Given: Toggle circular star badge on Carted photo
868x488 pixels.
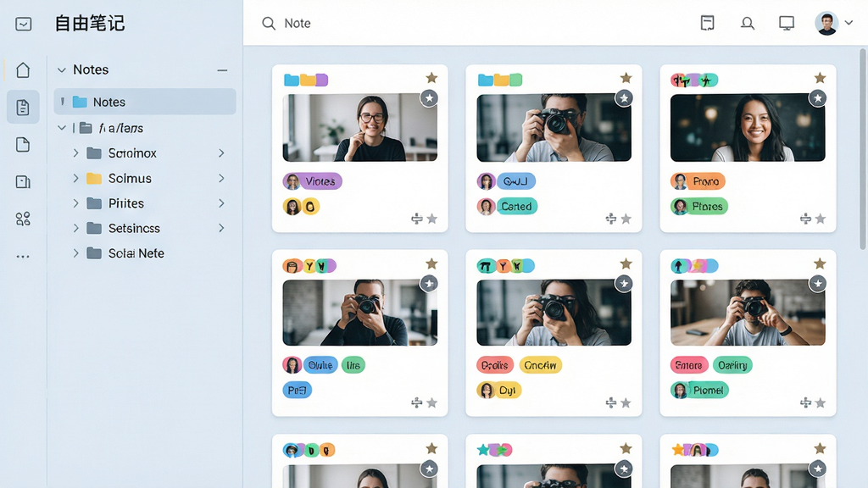Looking at the screenshot, I should pos(624,98).
